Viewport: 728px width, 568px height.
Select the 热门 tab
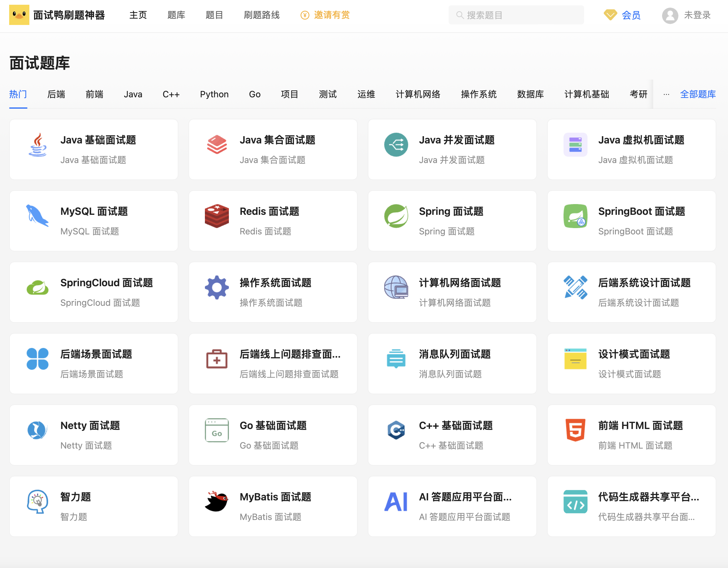click(18, 94)
